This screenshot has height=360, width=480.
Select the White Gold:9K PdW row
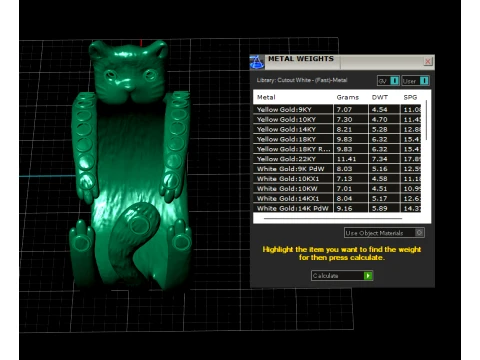337,169
